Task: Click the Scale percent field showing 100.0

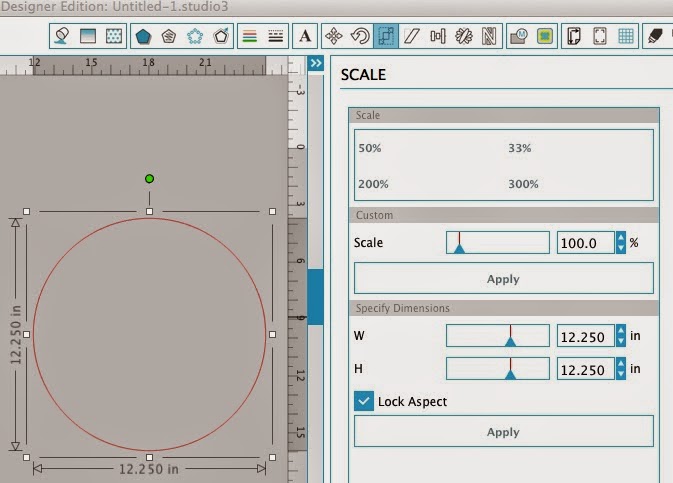Action: click(586, 243)
